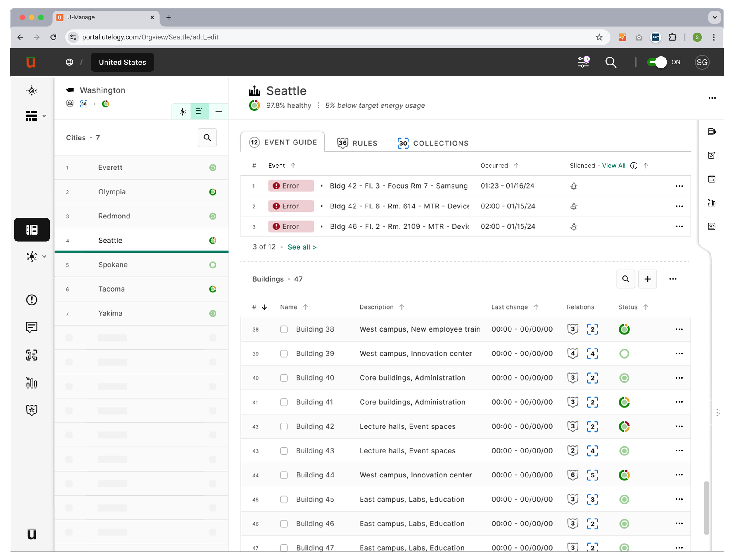Screen dimensions: 734x560
Task: Select the list panel view icon in the left sidebar
Action: point(32,230)
